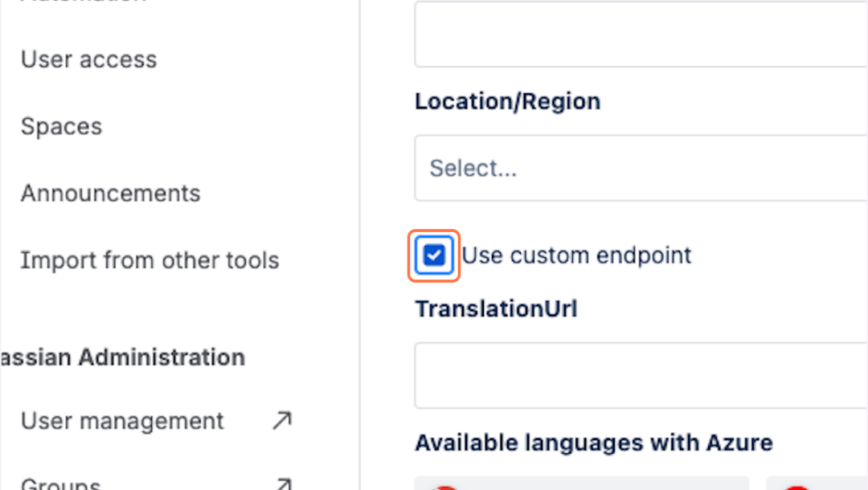Click red flag icon in first language chip

click(447, 486)
